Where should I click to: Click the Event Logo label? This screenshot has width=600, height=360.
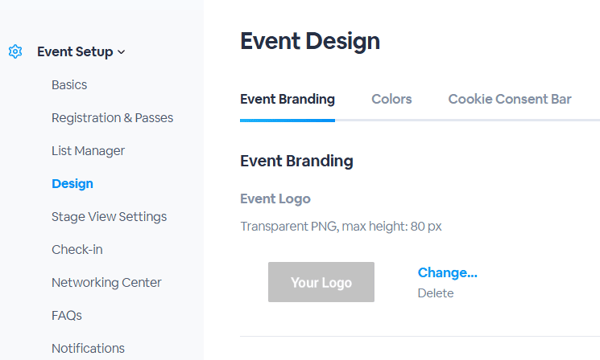click(x=275, y=199)
